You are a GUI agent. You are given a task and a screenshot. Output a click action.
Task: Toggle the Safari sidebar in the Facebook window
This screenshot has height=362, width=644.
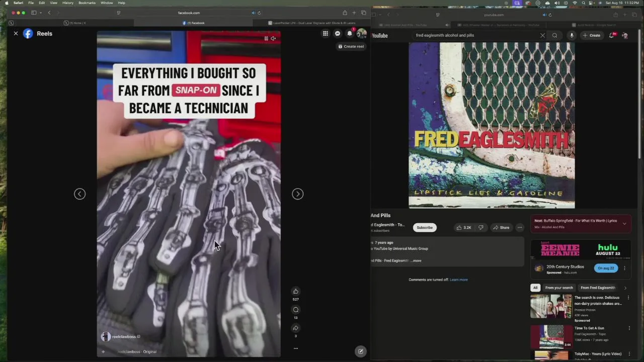(34, 13)
